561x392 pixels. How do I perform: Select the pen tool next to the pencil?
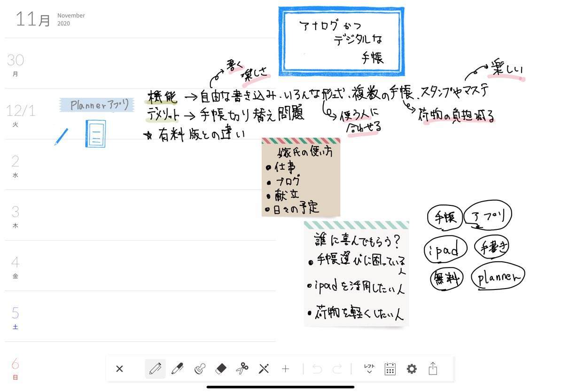(177, 369)
